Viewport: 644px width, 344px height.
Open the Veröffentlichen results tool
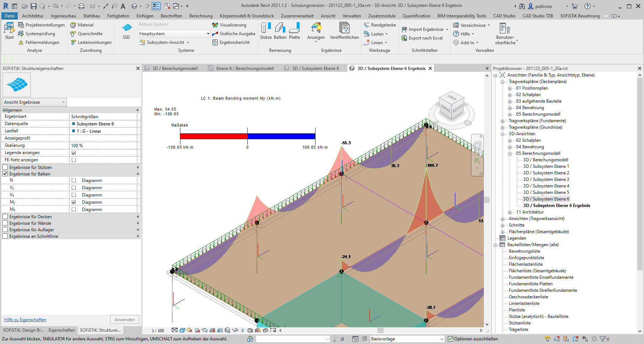[x=344, y=30]
